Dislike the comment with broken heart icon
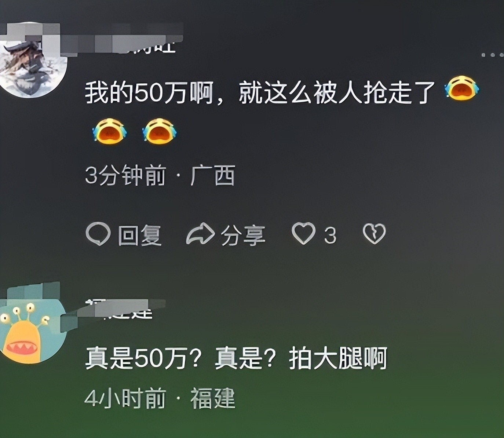Viewport: 504px width, 438px height. pos(374,234)
